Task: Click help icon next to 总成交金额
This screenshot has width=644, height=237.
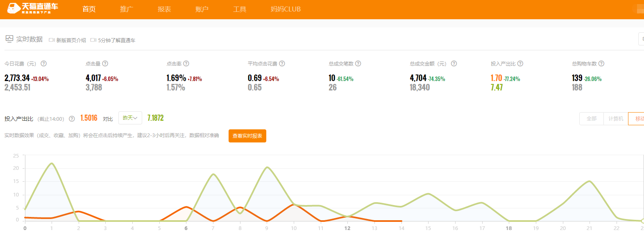Action: click(454, 63)
